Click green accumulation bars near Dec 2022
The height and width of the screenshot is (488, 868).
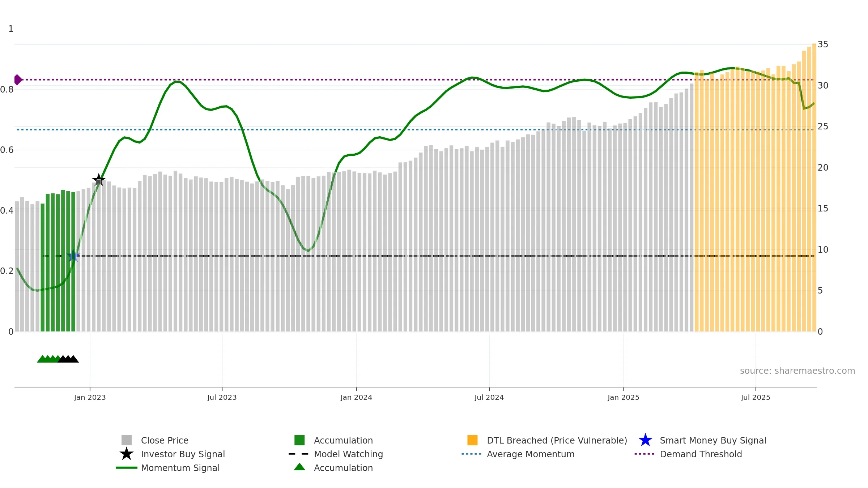pos(58,262)
